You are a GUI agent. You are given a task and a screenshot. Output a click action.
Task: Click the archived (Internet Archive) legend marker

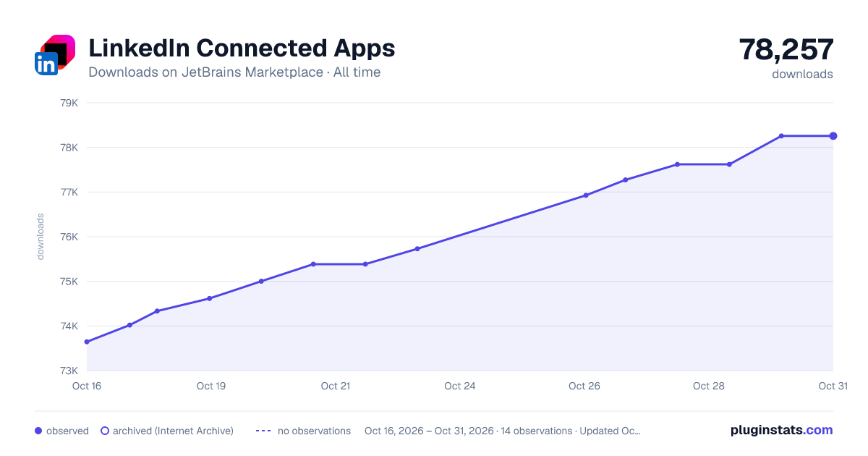(104, 431)
